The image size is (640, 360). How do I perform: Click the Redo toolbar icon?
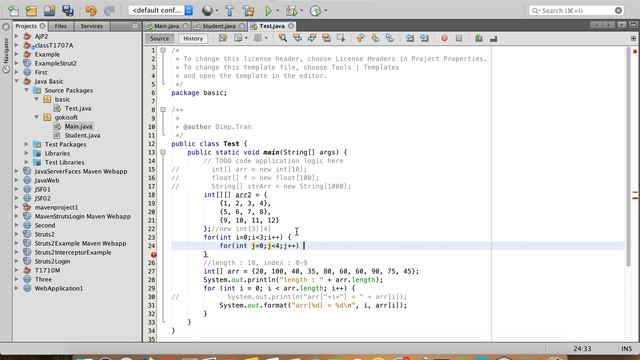point(109,11)
